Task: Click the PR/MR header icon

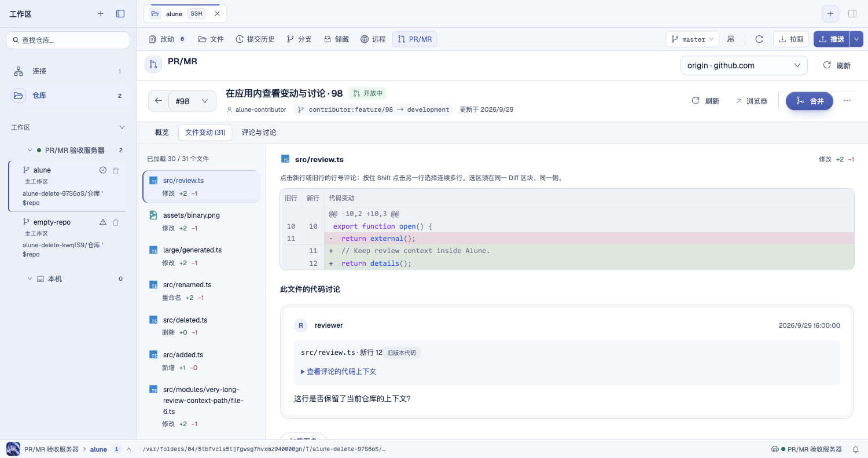Action: pos(153,64)
